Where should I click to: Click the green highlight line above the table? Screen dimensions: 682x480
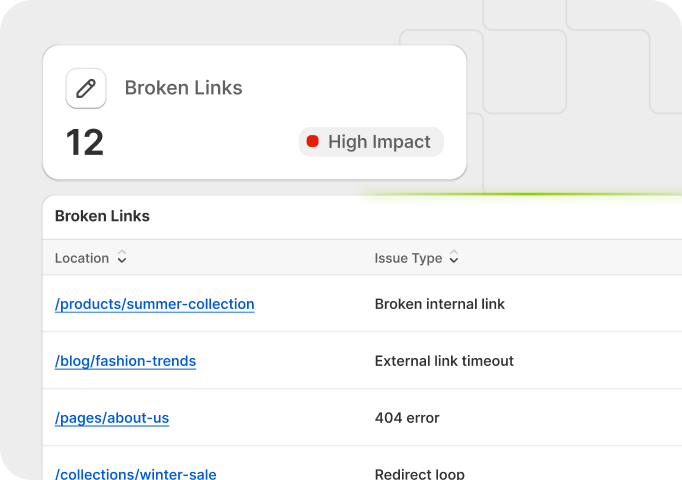tap(520, 194)
